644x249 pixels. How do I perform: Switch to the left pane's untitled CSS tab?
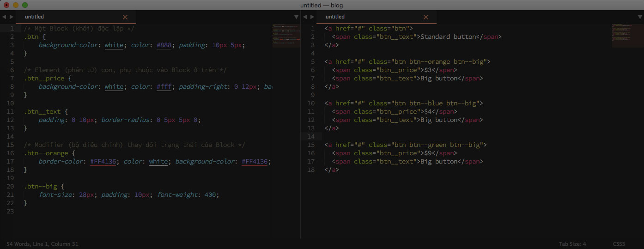35,17
